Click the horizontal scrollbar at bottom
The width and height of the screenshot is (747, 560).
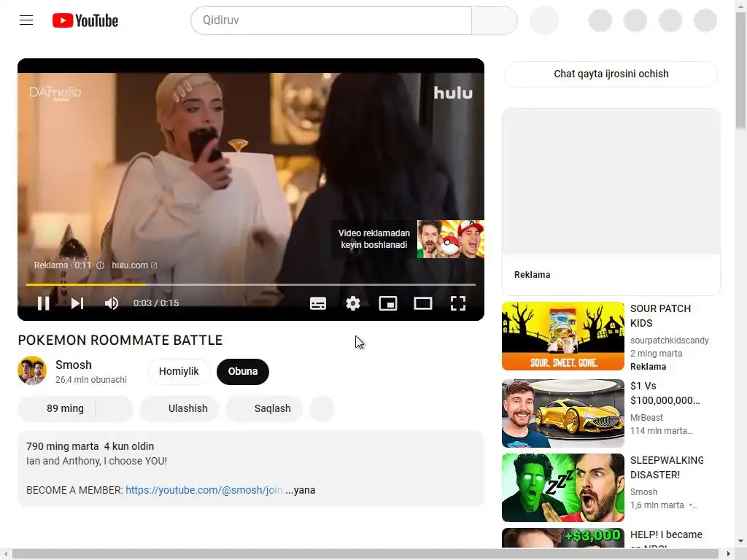click(x=365, y=554)
